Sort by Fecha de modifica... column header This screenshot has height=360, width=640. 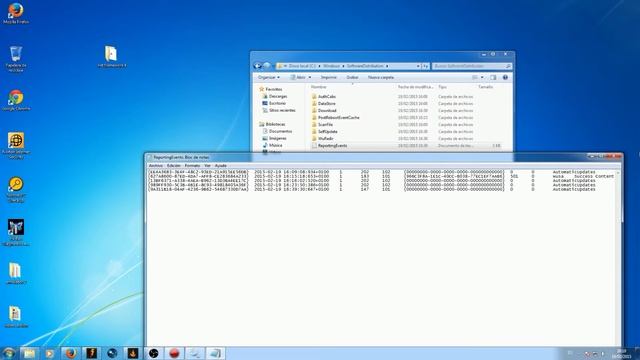416,87
